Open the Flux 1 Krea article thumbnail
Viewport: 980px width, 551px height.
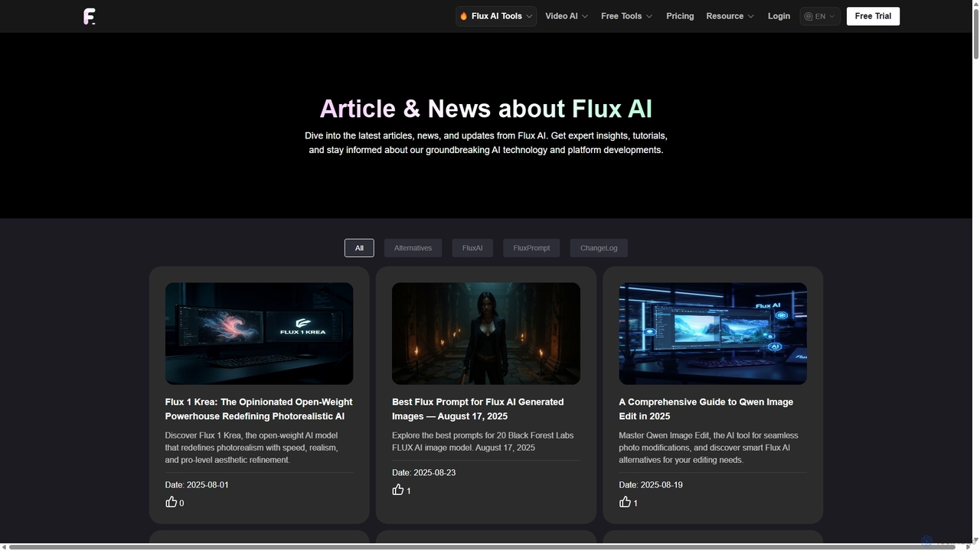pyautogui.click(x=259, y=334)
